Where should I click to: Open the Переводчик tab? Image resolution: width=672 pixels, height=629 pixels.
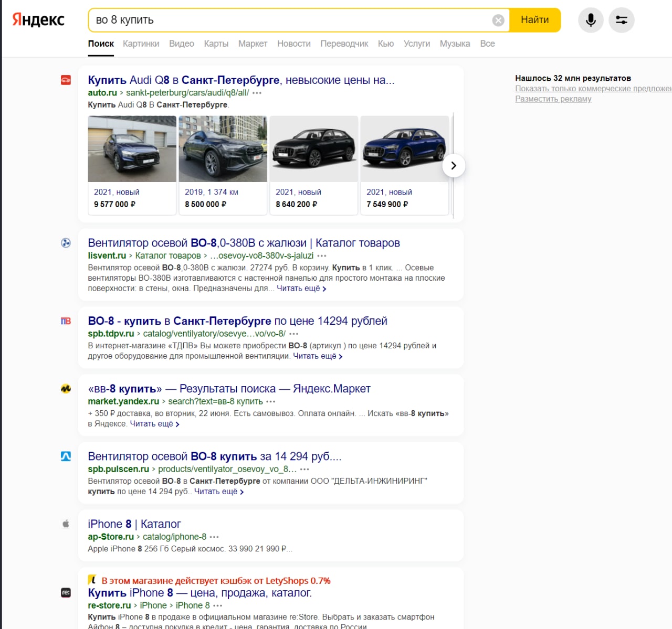[x=344, y=44]
